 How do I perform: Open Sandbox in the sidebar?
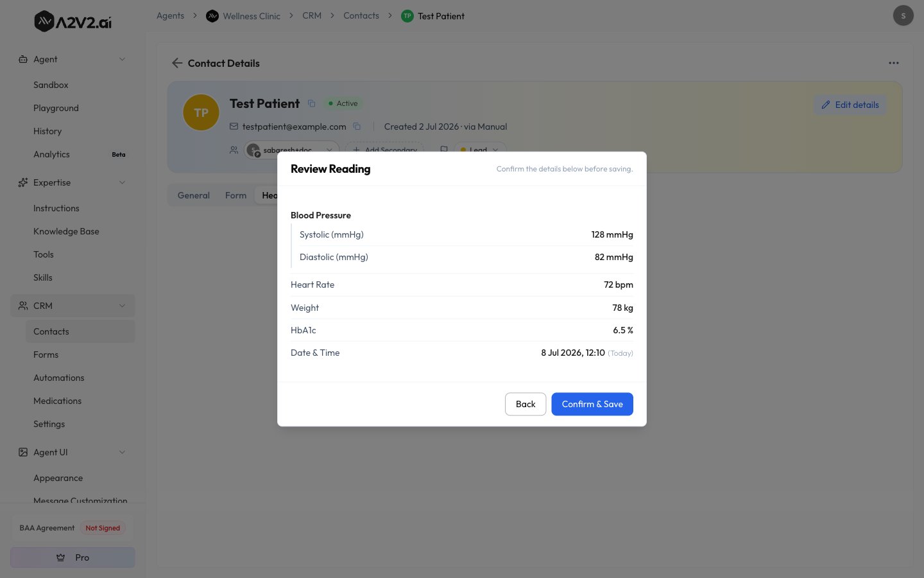pyautogui.click(x=51, y=85)
